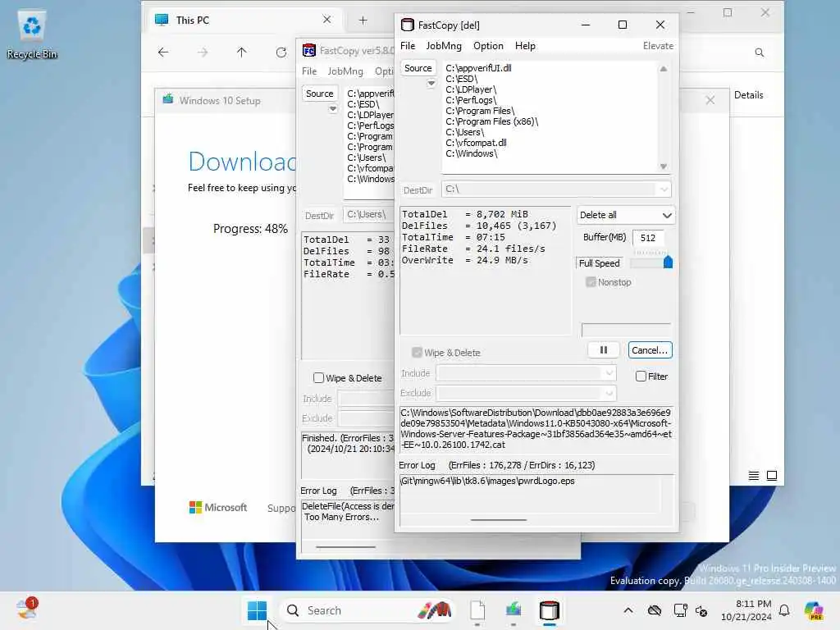
Task: Click the taskbar Search box
Action: [x=367, y=610]
